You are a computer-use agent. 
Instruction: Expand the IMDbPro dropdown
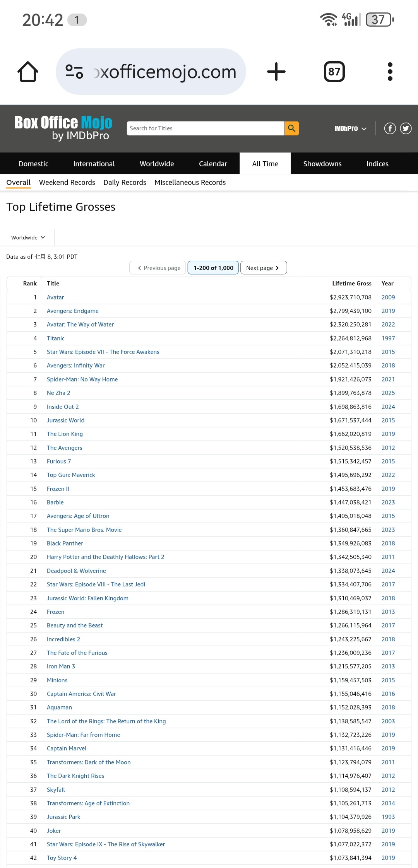pos(350,128)
